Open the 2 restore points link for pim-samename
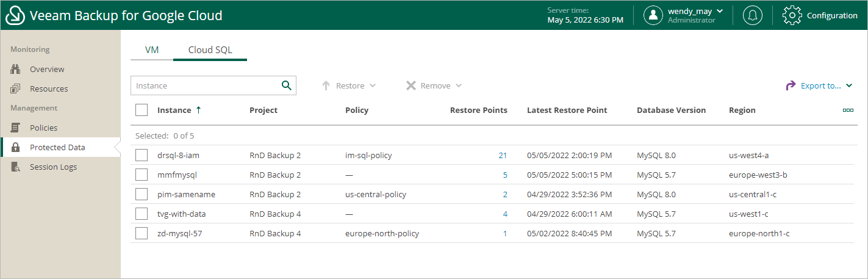 [505, 194]
